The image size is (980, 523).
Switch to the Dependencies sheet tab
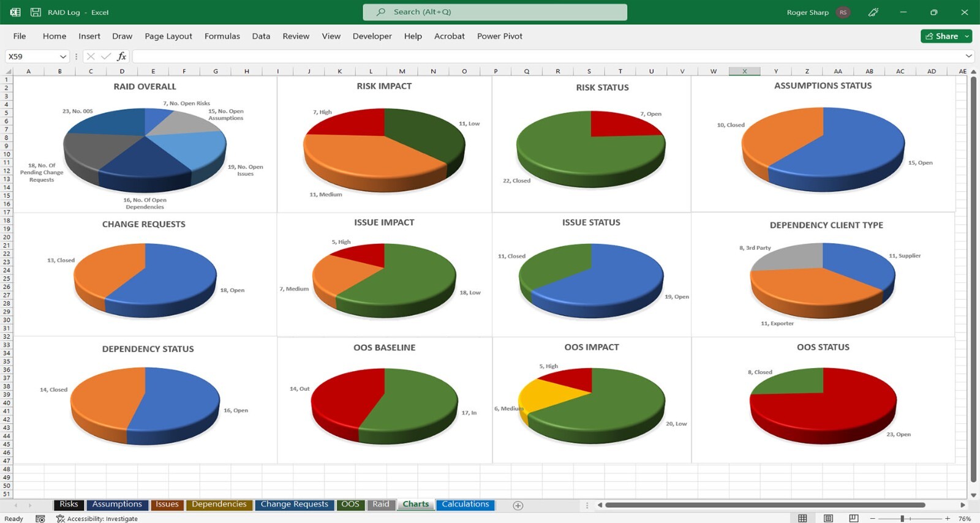(219, 505)
